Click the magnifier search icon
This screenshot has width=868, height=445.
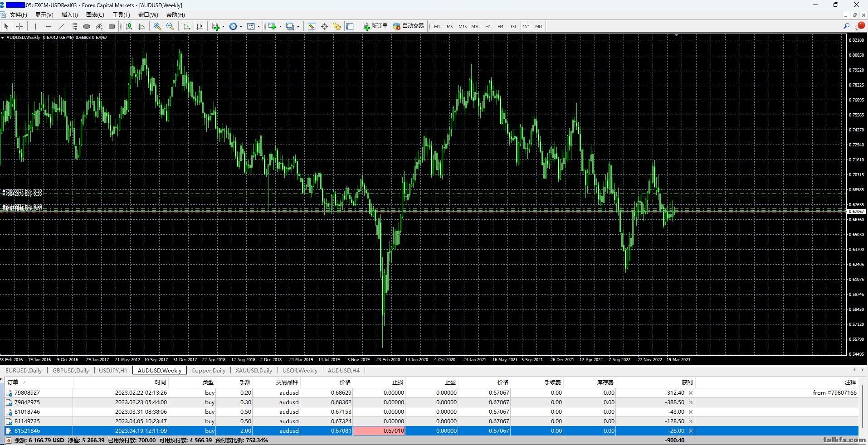pos(846,26)
